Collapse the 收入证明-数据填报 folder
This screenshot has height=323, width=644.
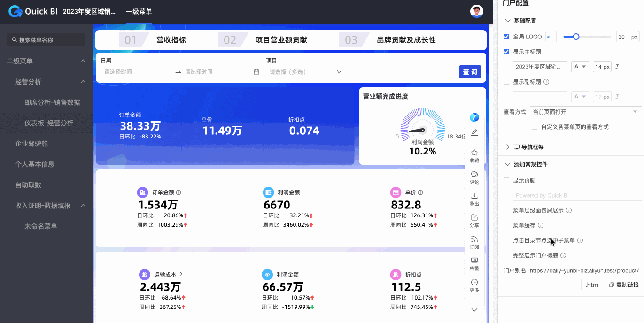[x=83, y=206]
